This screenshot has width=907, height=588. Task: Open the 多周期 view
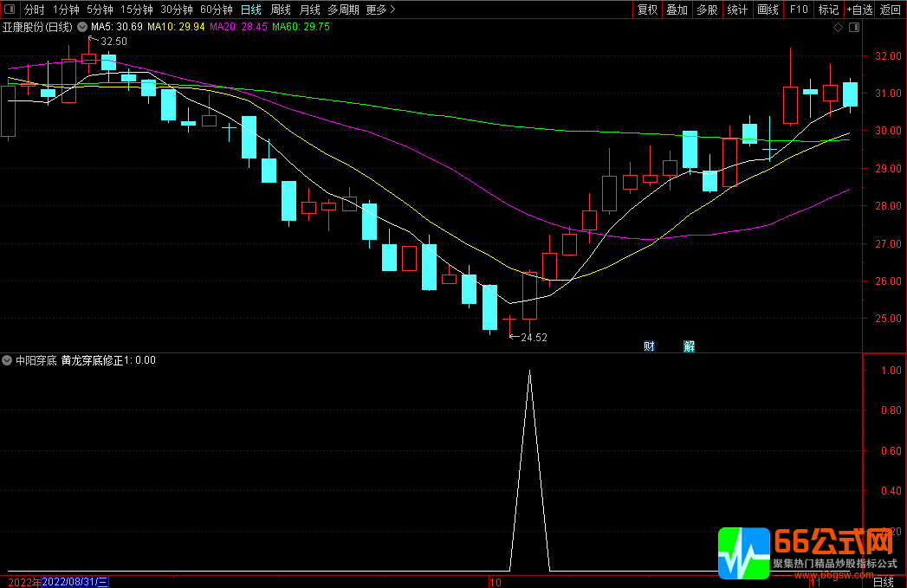pyautogui.click(x=343, y=10)
